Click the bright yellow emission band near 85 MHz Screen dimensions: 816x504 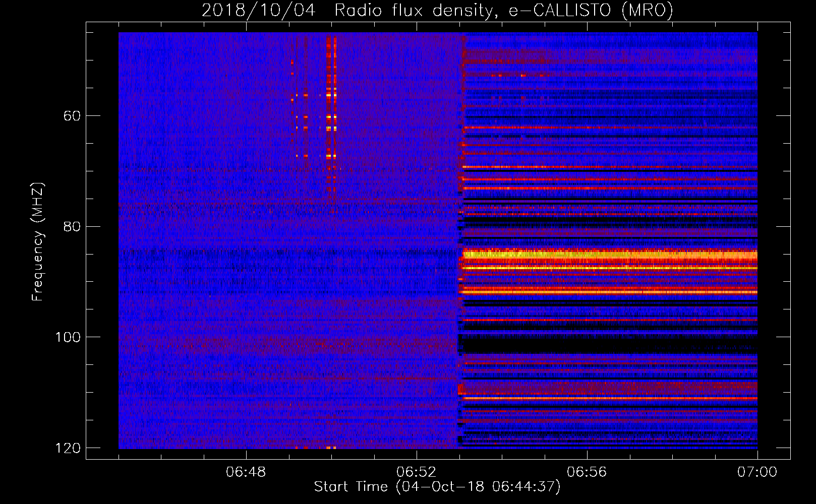coord(610,254)
